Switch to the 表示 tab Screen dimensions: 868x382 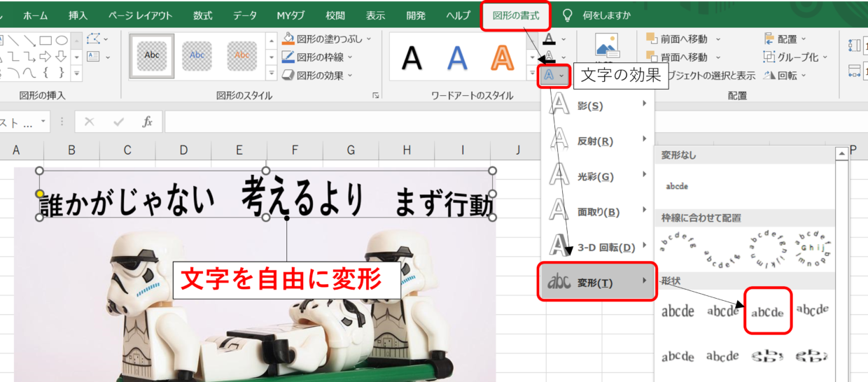376,15
